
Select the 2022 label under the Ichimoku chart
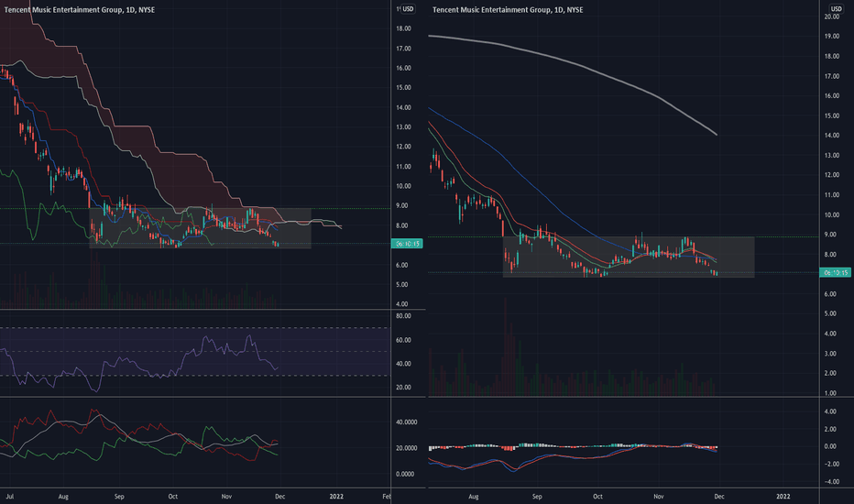click(x=336, y=497)
